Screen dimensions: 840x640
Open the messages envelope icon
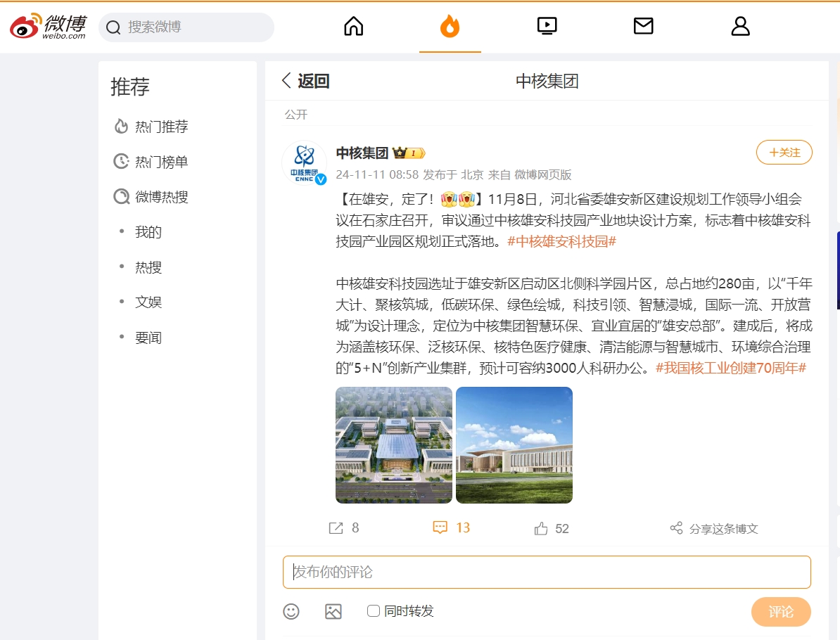point(644,26)
